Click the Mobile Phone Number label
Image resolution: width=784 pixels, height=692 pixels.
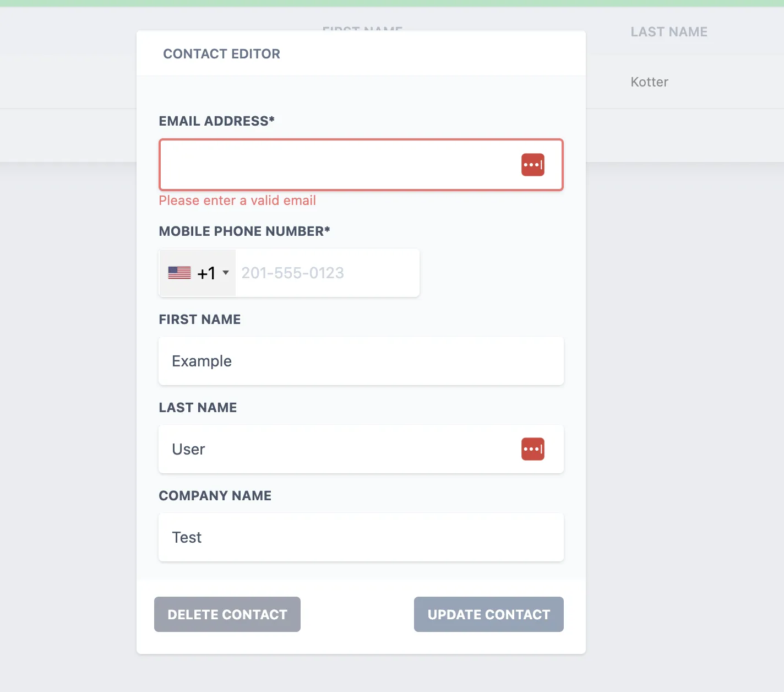(244, 231)
